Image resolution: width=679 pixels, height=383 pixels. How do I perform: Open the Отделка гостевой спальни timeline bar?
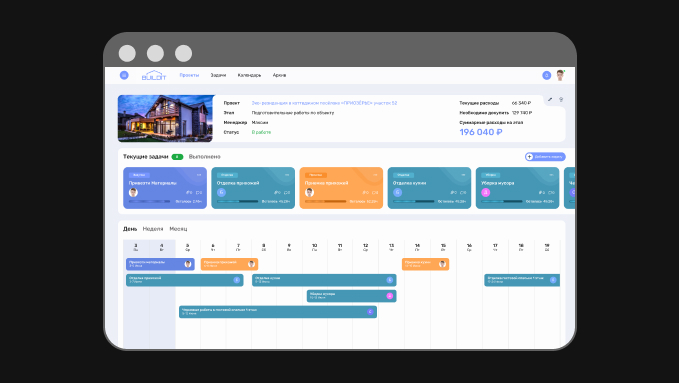click(x=522, y=280)
